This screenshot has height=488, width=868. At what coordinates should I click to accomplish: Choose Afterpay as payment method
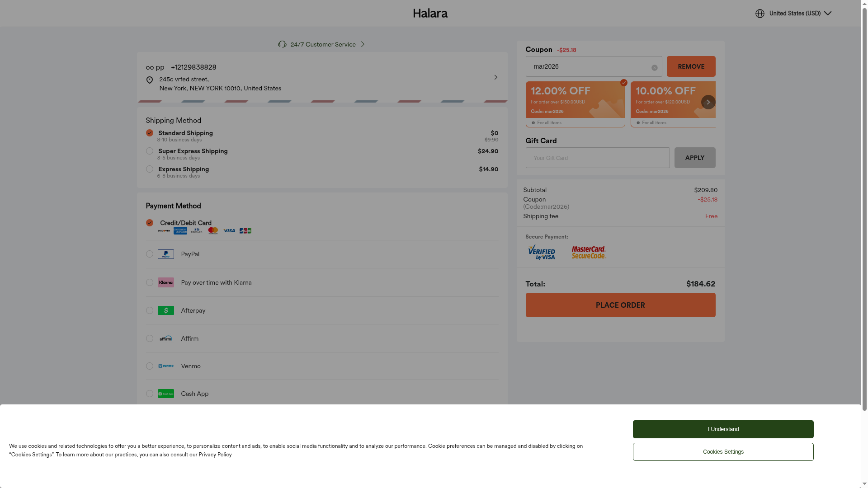(x=150, y=310)
